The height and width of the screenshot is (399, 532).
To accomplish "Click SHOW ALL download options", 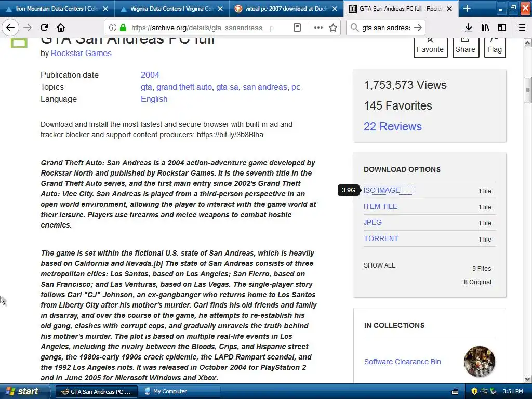I will coord(379,265).
